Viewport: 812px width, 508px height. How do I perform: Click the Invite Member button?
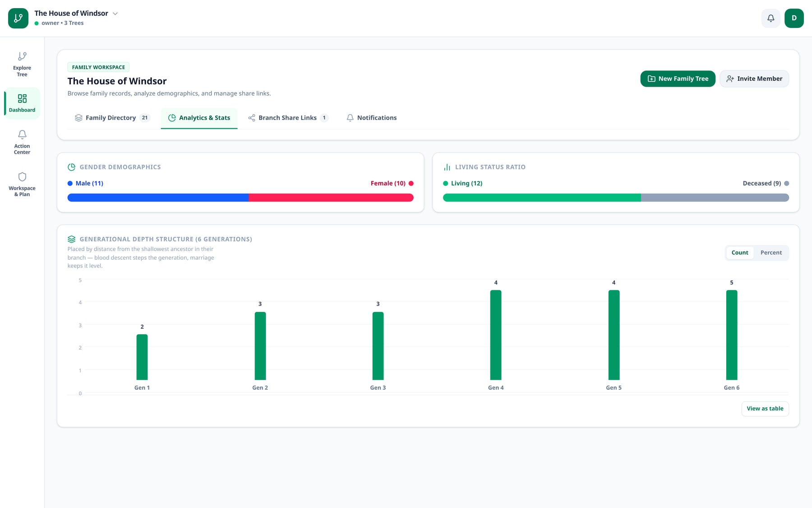point(754,79)
